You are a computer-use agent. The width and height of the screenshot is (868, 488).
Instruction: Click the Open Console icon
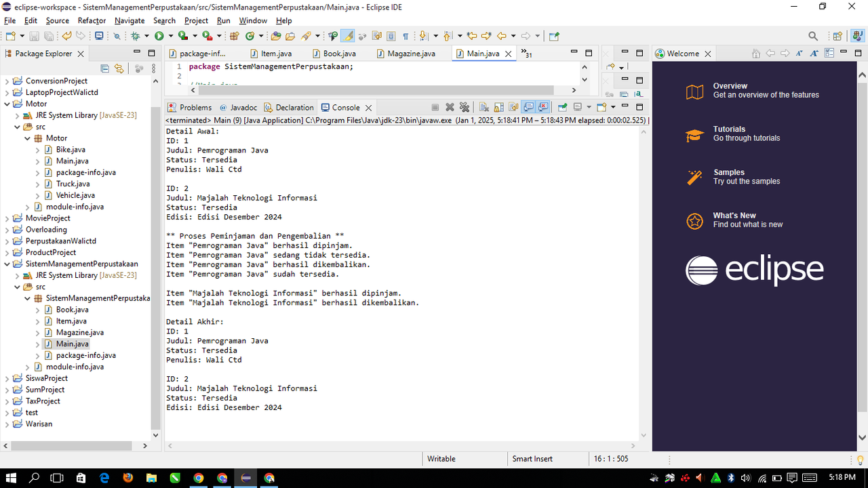click(x=601, y=107)
